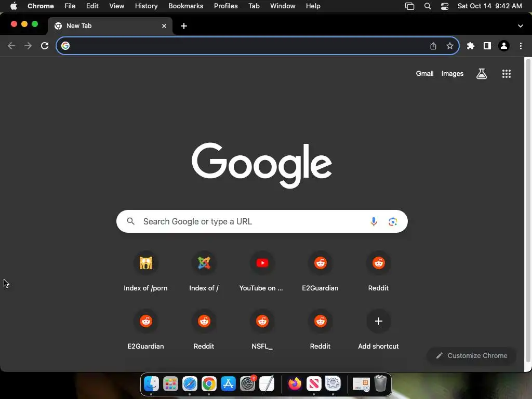Open the E2Guardian shortcut below Index of /porn
The height and width of the screenshot is (399, 532).
click(145, 330)
